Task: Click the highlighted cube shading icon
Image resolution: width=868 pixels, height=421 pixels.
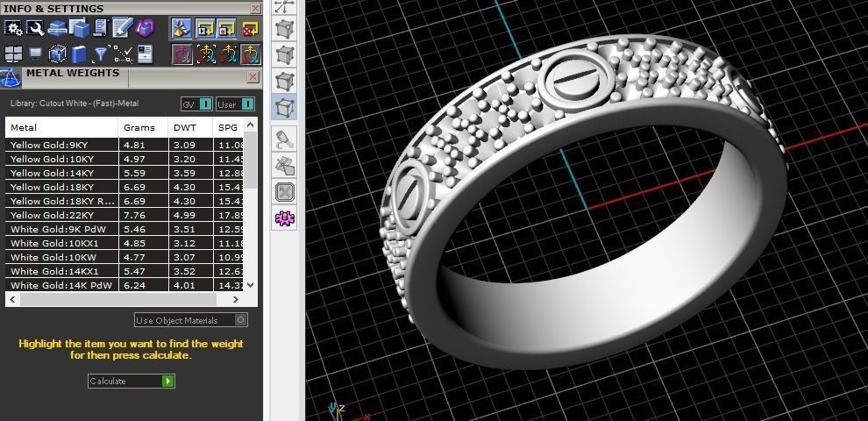Action: coord(285,107)
